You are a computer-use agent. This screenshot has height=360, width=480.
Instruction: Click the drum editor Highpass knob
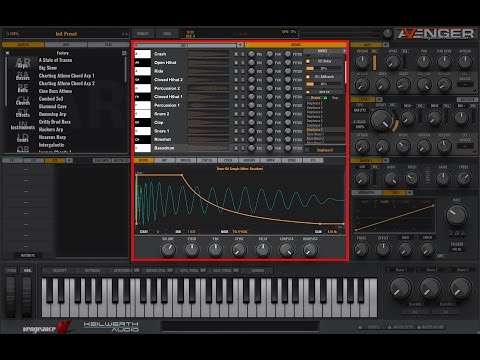tap(310, 250)
